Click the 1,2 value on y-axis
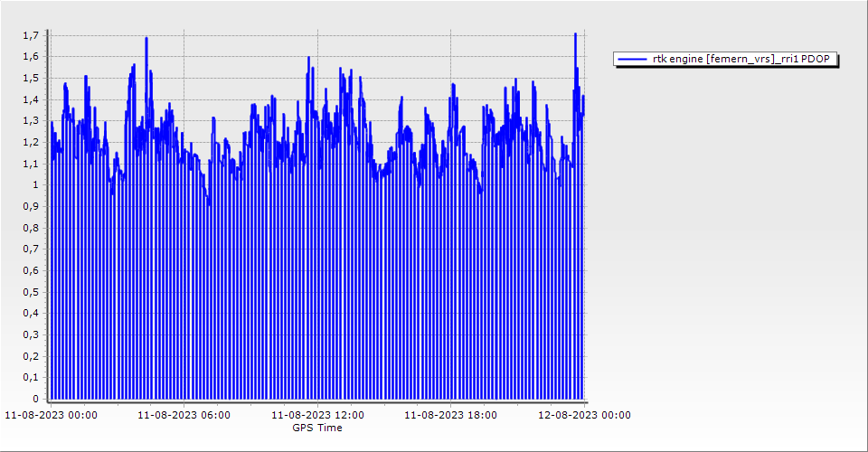This screenshot has height=452, width=868. pyautogui.click(x=31, y=142)
